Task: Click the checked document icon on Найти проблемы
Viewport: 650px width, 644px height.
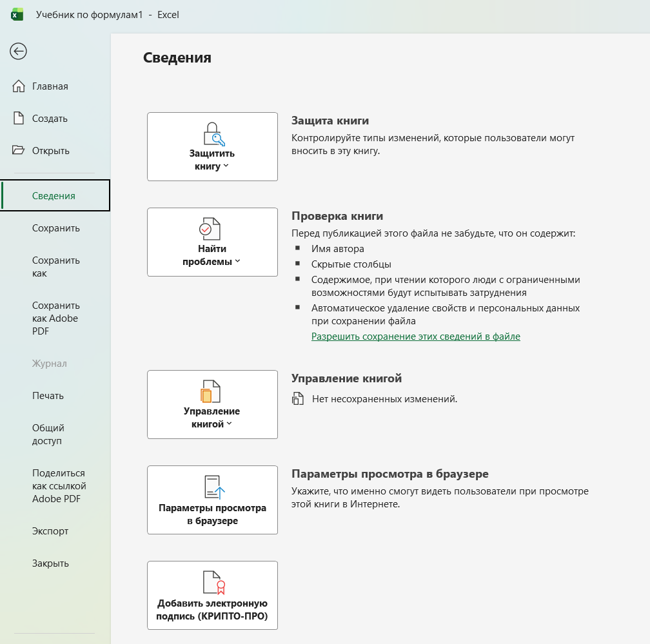Action: pos(210,229)
